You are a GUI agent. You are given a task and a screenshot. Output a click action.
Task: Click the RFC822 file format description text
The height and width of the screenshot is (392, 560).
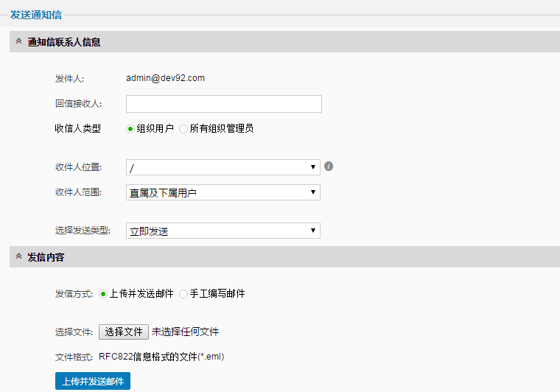click(x=161, y=357)
